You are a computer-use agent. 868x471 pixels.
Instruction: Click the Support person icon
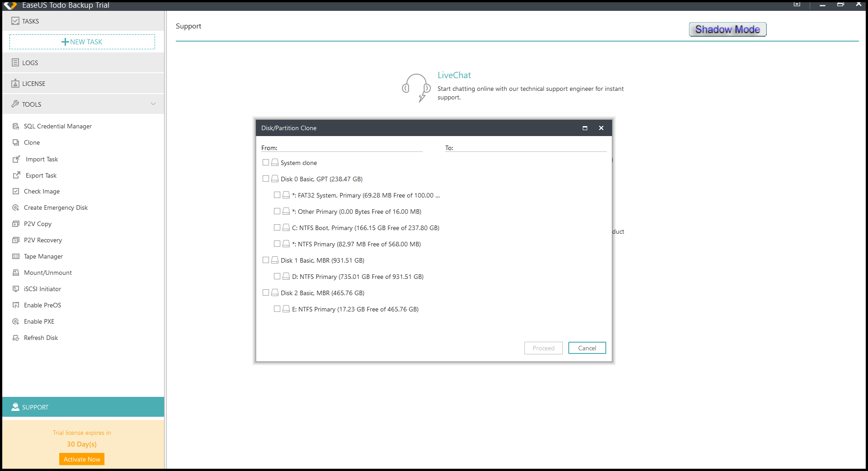coord(15,407)
